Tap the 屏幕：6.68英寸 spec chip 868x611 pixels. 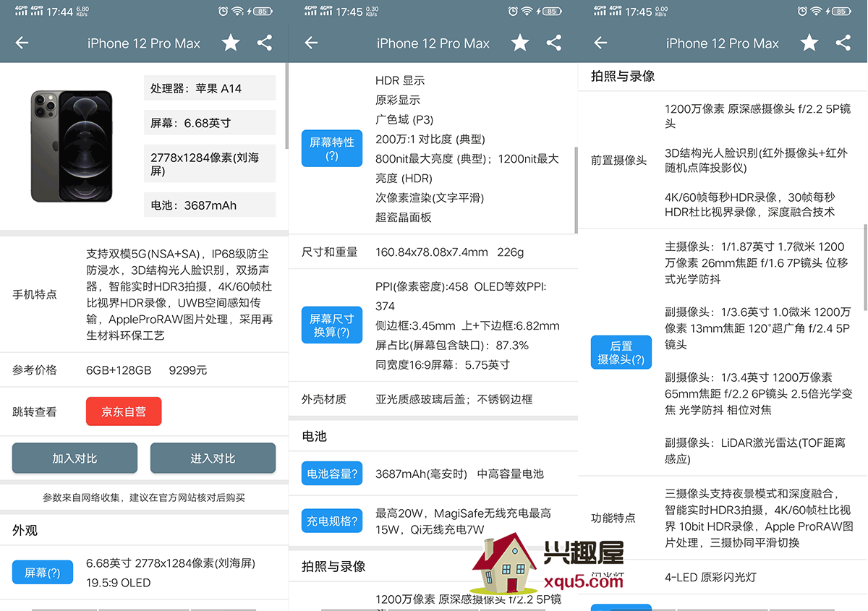210,123
